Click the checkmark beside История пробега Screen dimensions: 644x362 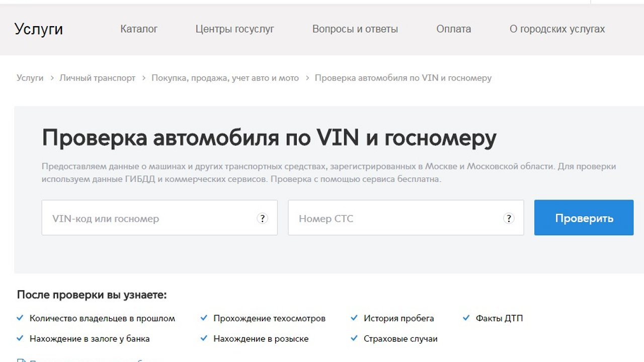[354, 318]
